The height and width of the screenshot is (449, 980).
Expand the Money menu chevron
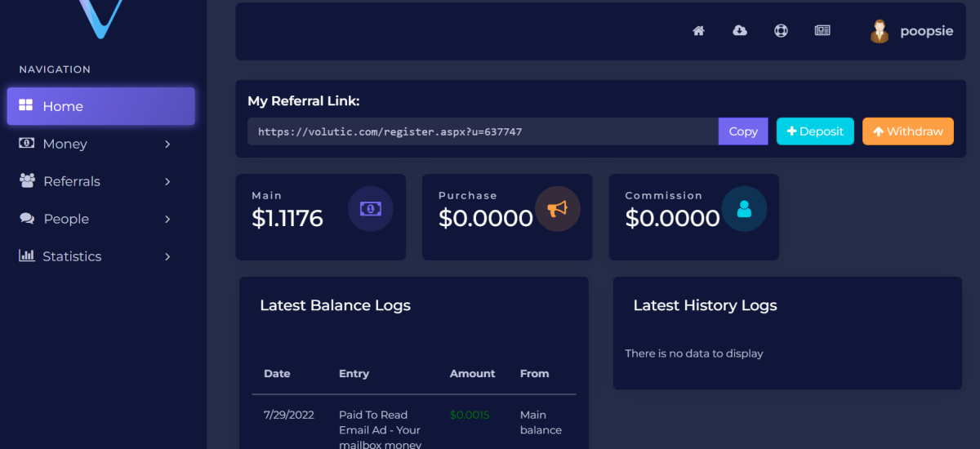point(167,144)
